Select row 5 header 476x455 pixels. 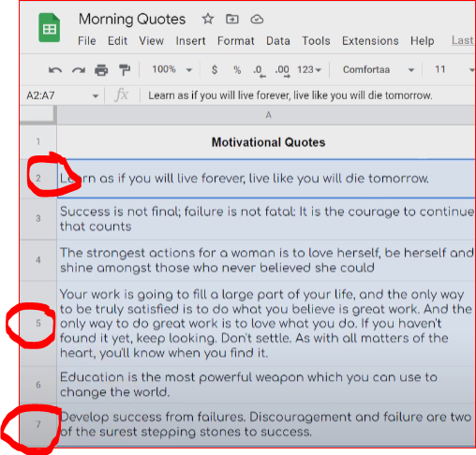pos(38,323)
